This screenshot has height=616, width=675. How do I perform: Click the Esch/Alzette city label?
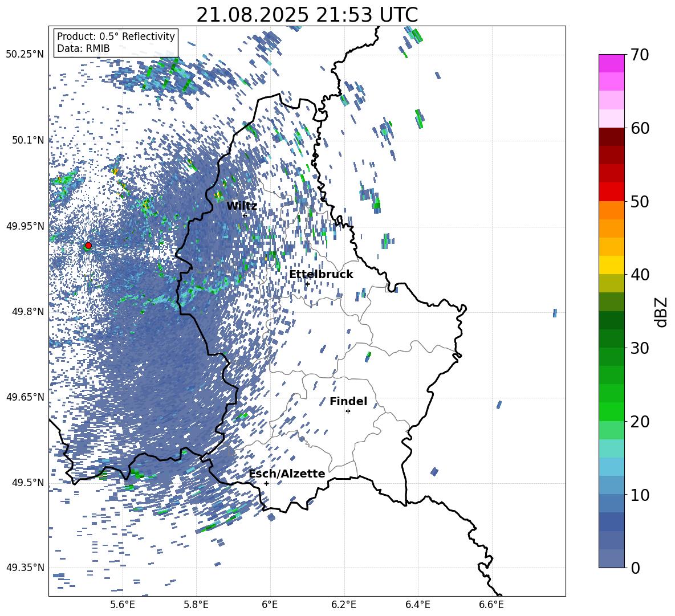click(x=287, y=474)
